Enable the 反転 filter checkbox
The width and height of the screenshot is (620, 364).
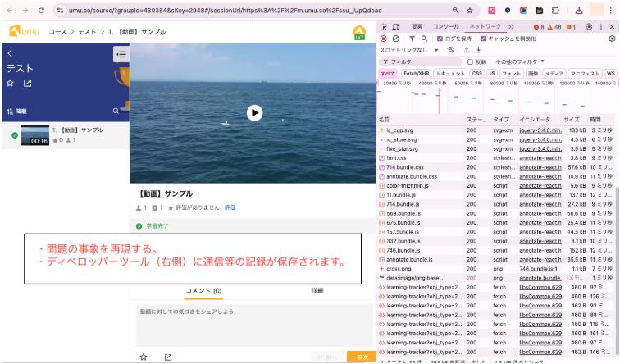(x=470, y=61)
